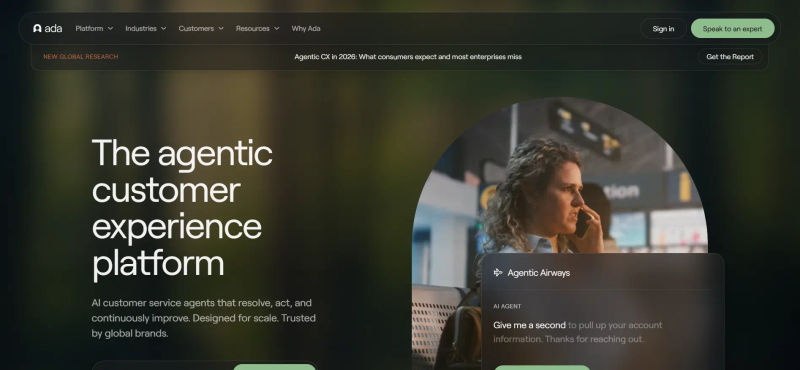This screenshot has width=800, height=370.
Task: Click the AI customer service agents paragraph
Action: point(204,318)
